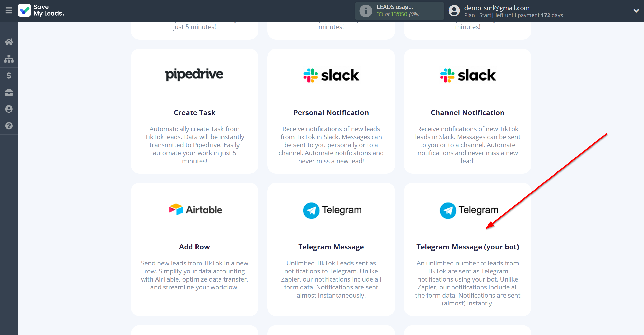The height and width of the screenshot is (335, 644).
Task: Click the Slack logo above Personal Notification
Action: pos(331,75)
